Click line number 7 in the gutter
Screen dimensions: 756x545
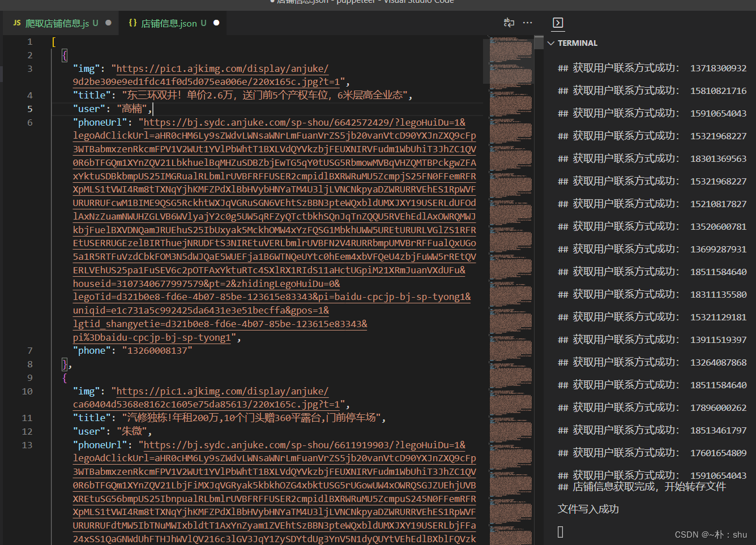click(x=30, y=351)
